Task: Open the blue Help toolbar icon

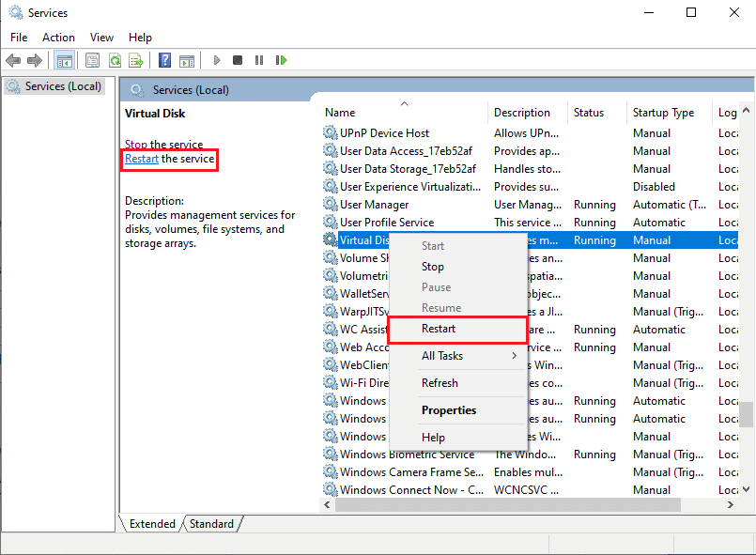Action: click(164, 60)
